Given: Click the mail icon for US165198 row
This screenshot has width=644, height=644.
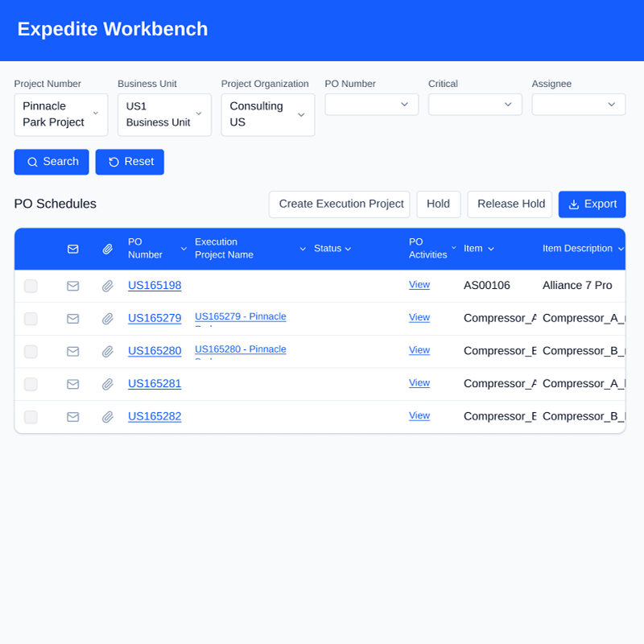Looking at the screenshot, I should tap(72, 286).
